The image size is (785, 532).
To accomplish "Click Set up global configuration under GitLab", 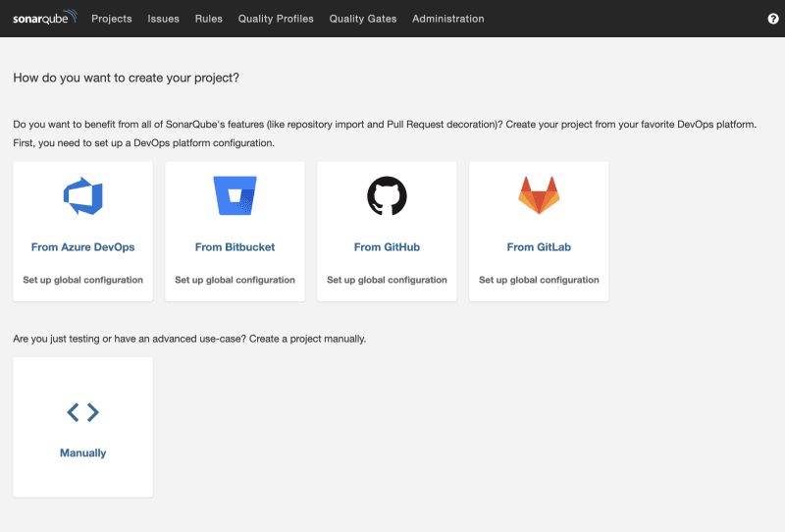I will [539, 280].
